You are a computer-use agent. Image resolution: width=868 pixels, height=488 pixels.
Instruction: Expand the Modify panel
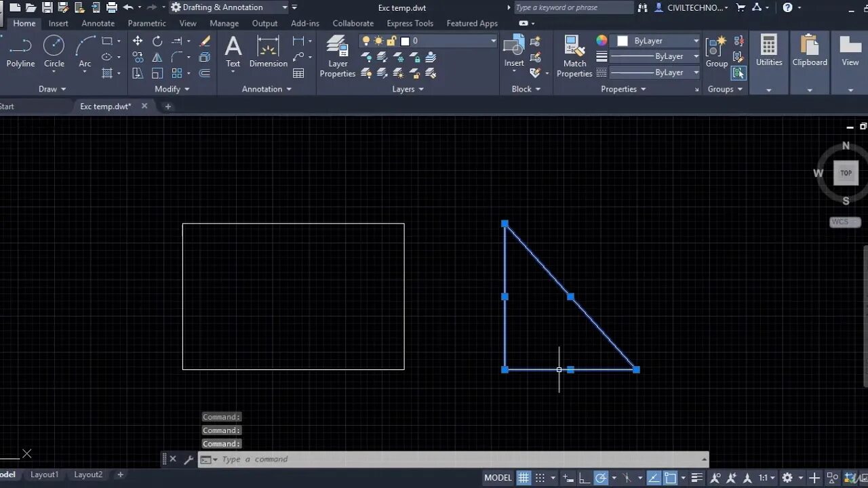tap(172, 89)
